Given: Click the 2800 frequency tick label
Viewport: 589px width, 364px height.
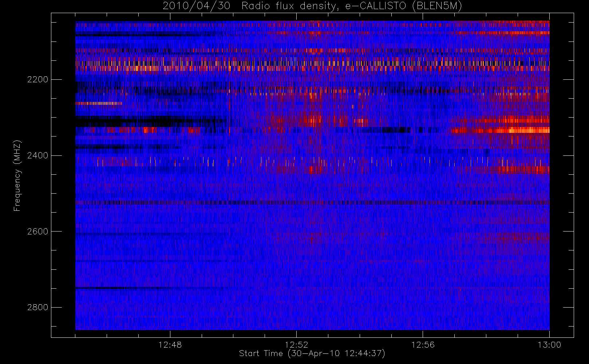Looking at the screenshot, I should point(37,308).
